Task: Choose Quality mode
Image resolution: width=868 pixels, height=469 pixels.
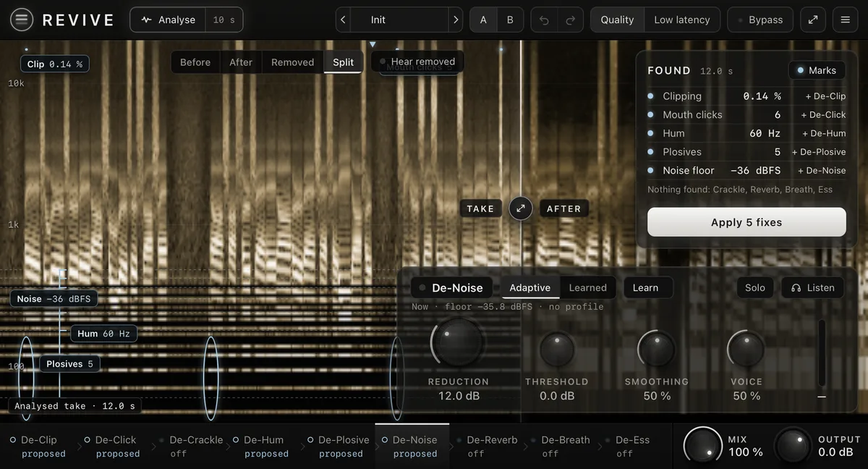Action: click(x=617, y=20)
